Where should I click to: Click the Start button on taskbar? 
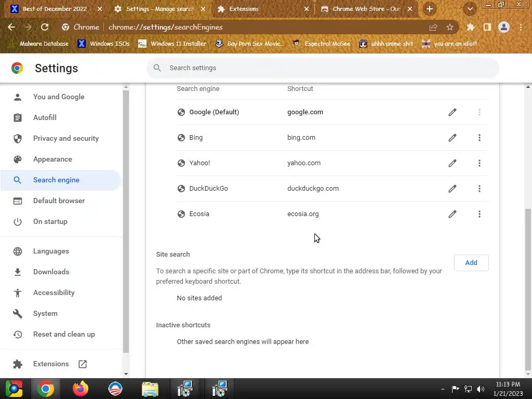coord(14,389)
